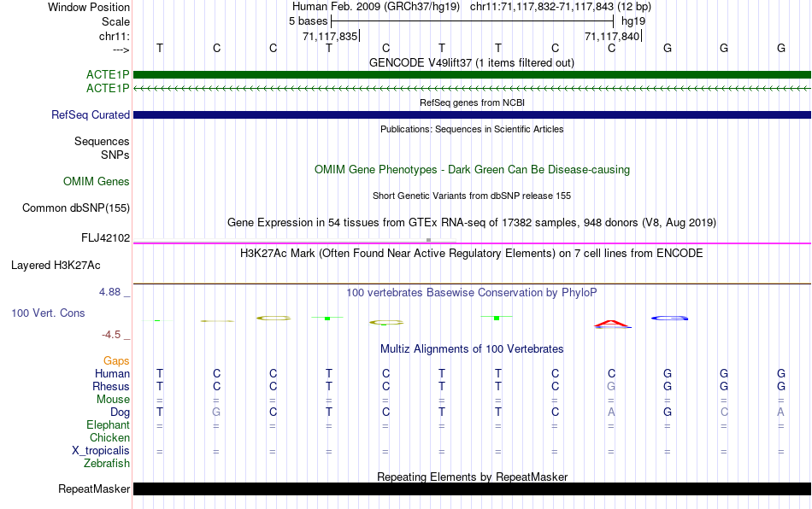Click the OMIM Genes track label
The image size is (812, 509).
pos(97,182)
